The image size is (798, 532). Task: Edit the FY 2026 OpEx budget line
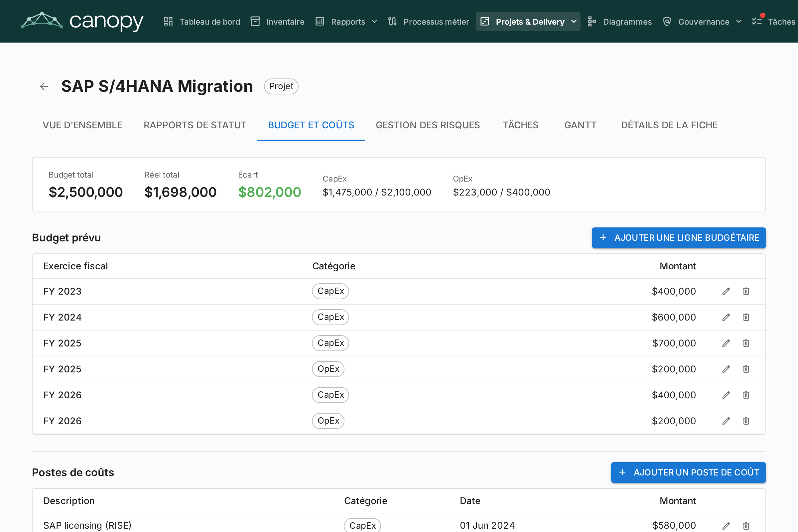click(x=726, y=421)
